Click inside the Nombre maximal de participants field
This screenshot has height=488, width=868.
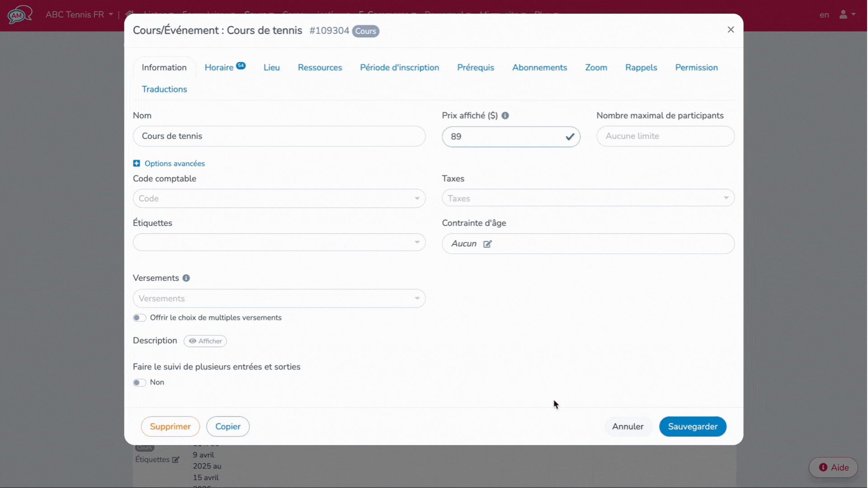pos(665,136)
